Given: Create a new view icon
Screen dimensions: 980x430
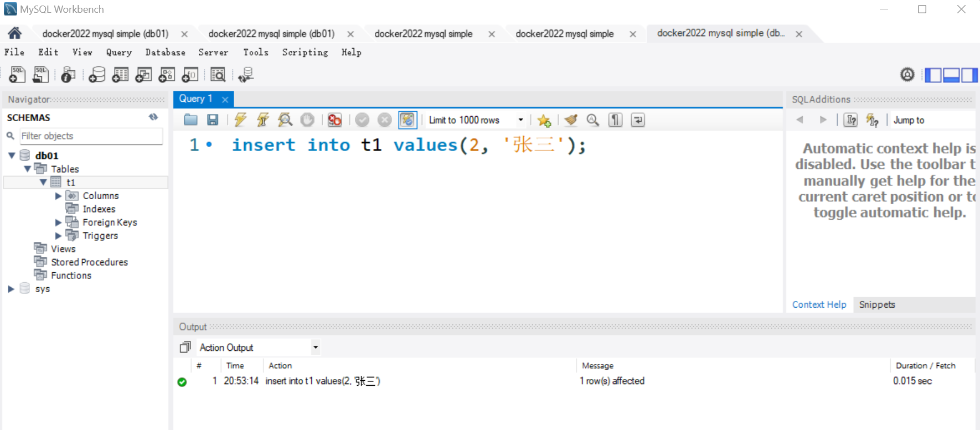Looking at the screenshot, I should 143,74.
